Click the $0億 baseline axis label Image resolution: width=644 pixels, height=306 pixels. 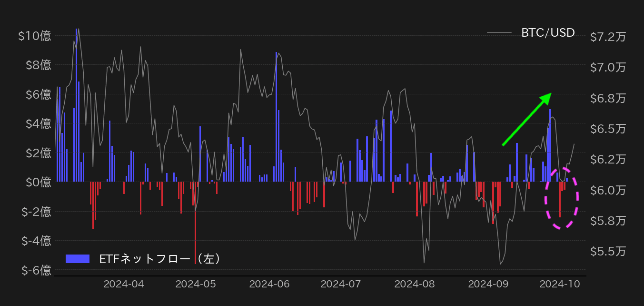[37, 182]
